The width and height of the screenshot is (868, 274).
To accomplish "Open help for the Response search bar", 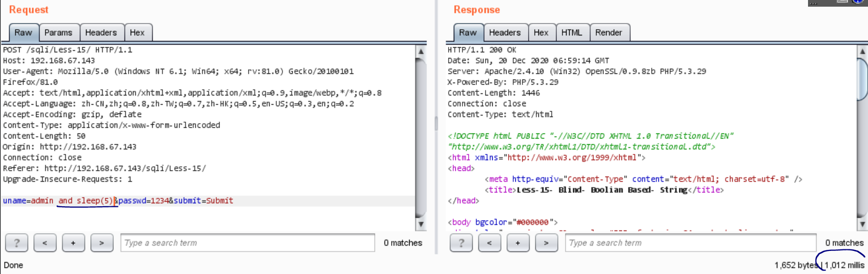I will pos(461,243).
